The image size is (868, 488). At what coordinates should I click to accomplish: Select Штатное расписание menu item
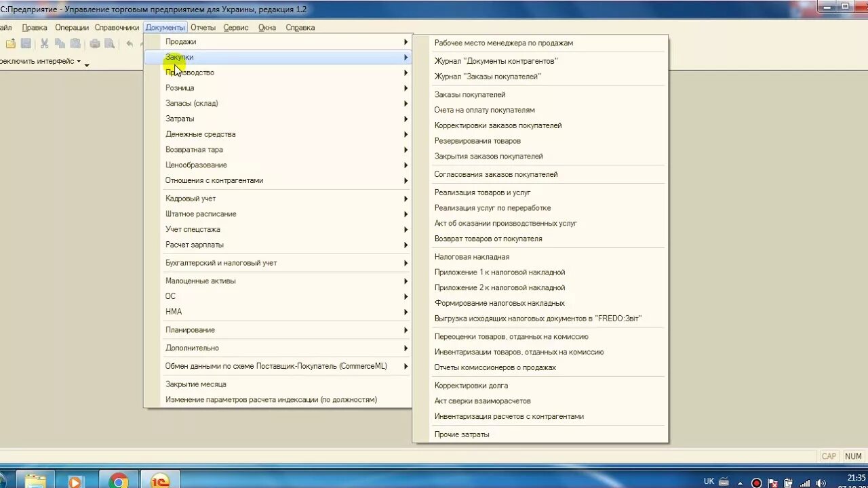(x=278, y=214)
